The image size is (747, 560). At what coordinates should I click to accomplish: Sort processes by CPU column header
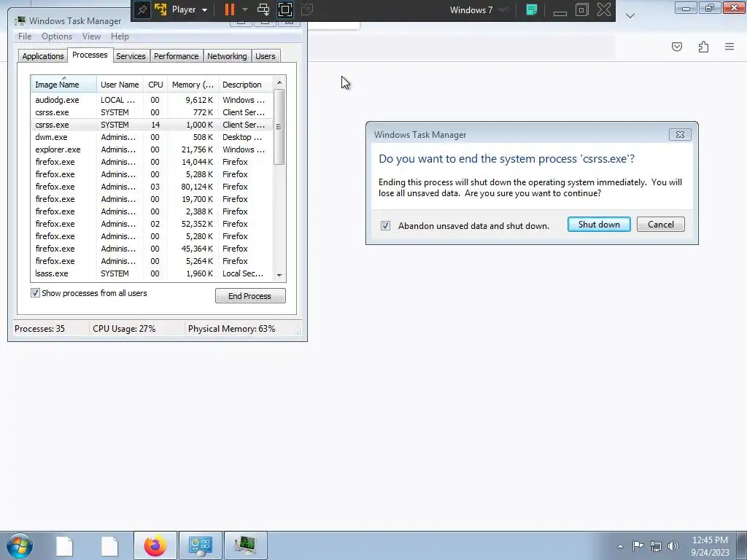tap(155, 85)
